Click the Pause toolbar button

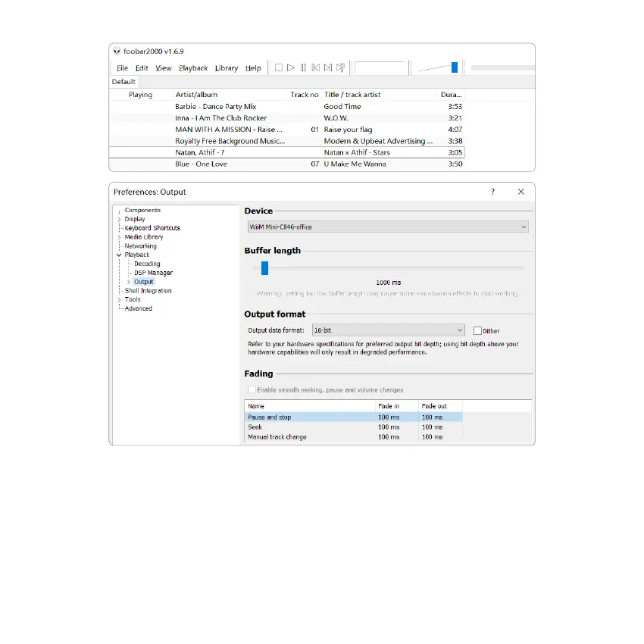[x=303, y=67]
